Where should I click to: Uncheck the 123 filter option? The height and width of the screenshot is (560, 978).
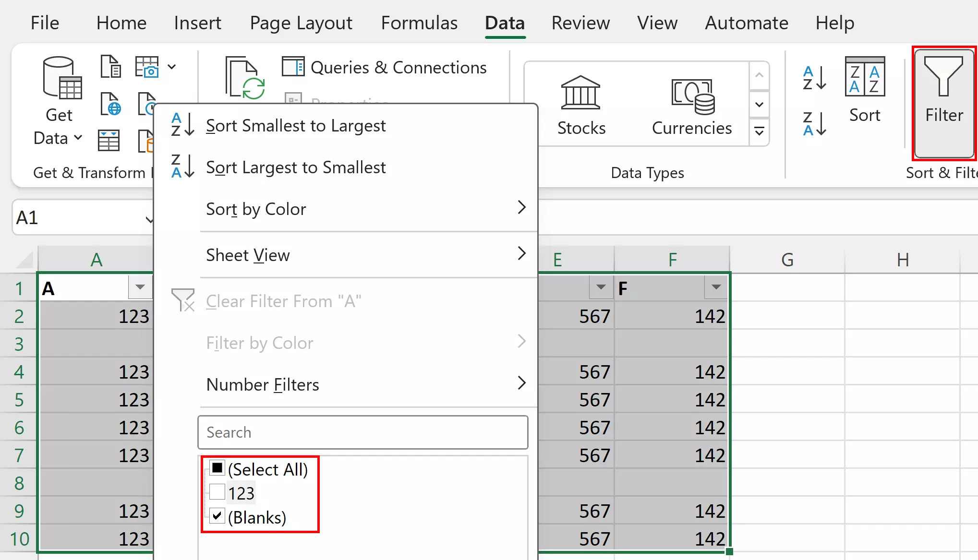point(216,492)
